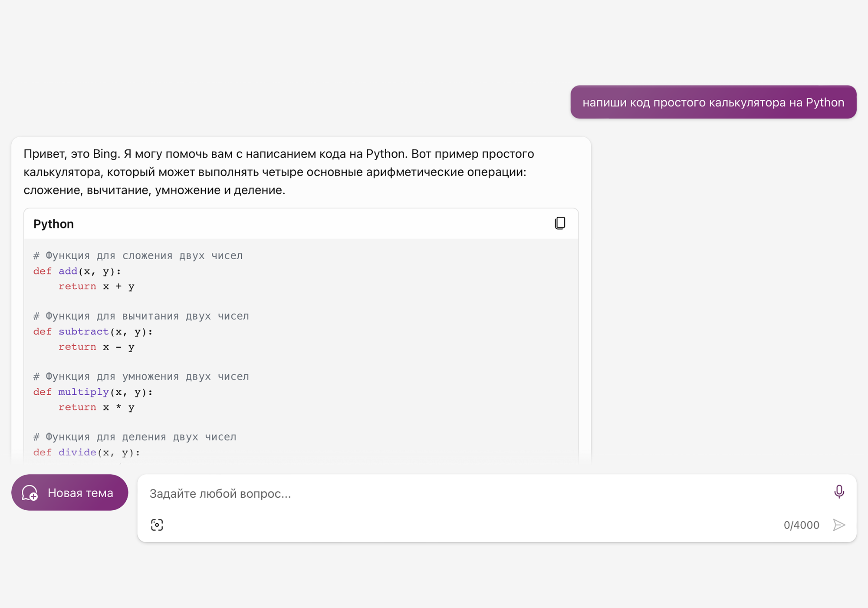The image size is (868, 608).
Task: Click the line return x + y
Action: click(96, 286)
